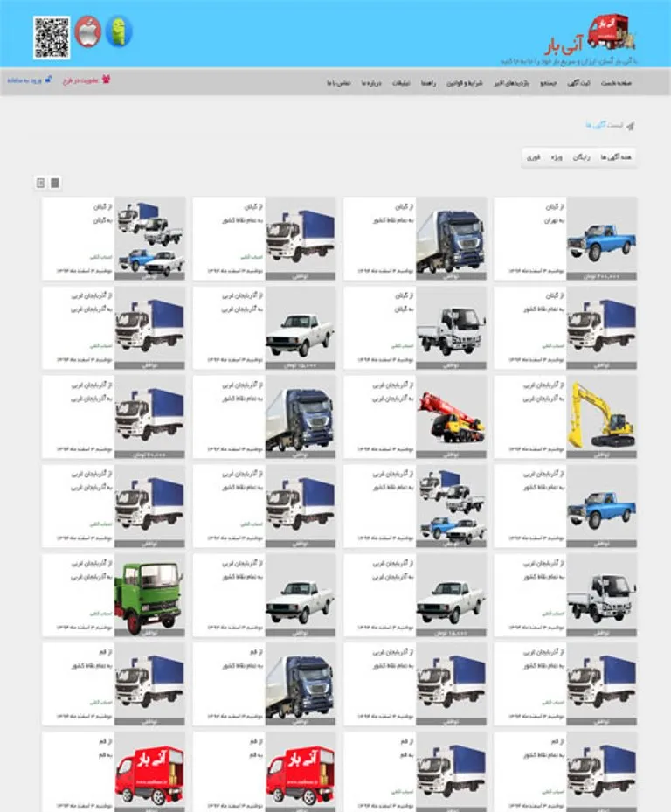This screenshot has width=671, height=812.
Task: Open the red mobile crane listing thumbnail
Action: coord(451,413)
